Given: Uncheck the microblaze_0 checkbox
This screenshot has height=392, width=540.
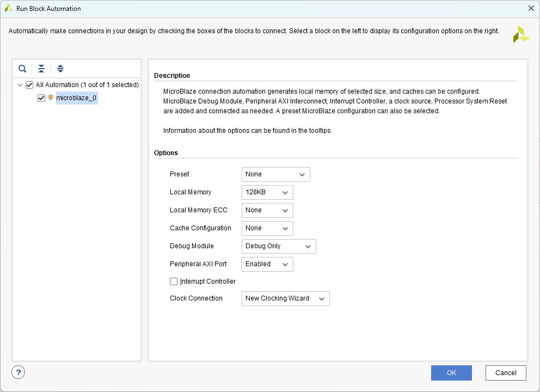Looking at the screenshot, I should click(41, 98).
